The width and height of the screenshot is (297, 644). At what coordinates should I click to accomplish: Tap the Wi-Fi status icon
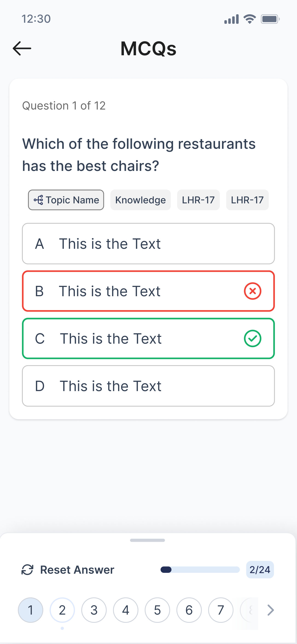pyautogui.click(x=250, y=19)
